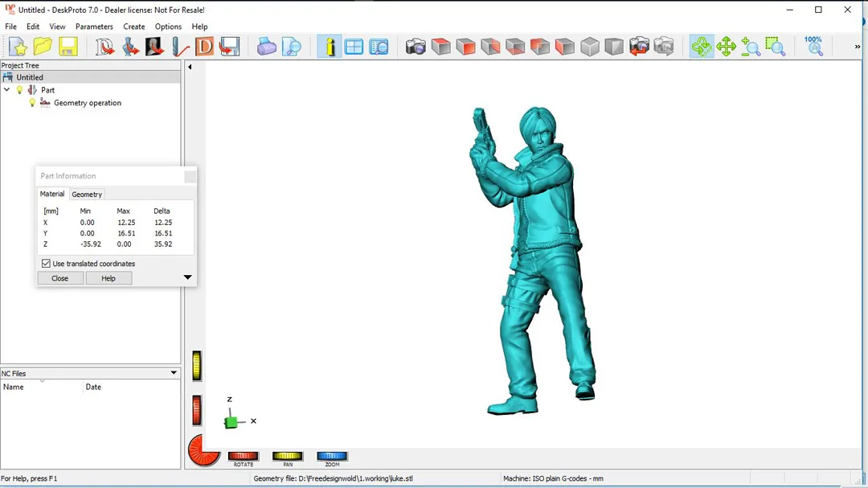The height and width of the screenshot is (488, 868).
Task: Close the Part Information dialog with Close button
Action: (x=59, y=278)
